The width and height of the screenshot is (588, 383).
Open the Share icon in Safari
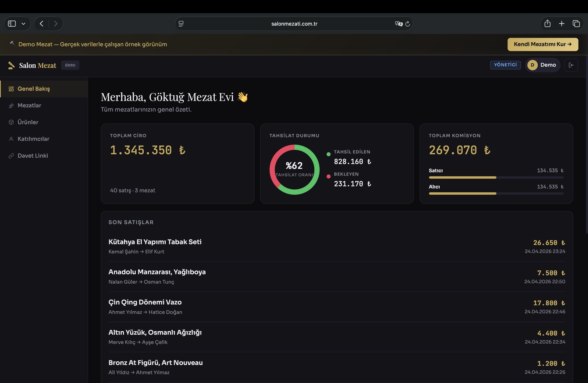click(x=547, y=24)
